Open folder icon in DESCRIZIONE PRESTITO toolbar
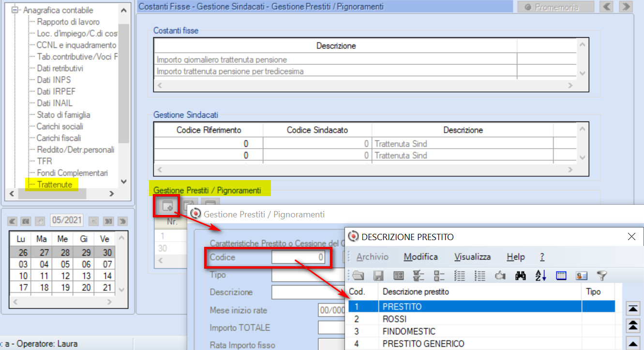The height and width of the screenshot is (350, 644). (x=358, y=276)
